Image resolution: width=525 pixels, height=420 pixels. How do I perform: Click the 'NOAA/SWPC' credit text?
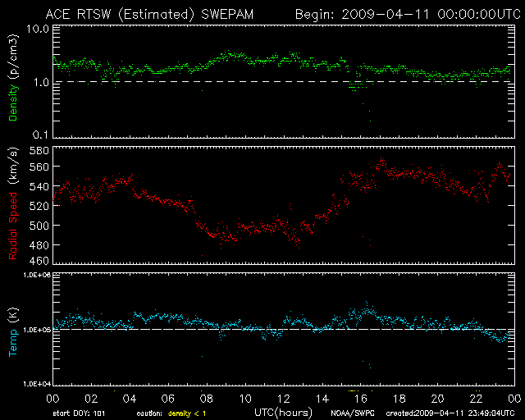pyautogui.click(x=353, y=413)
